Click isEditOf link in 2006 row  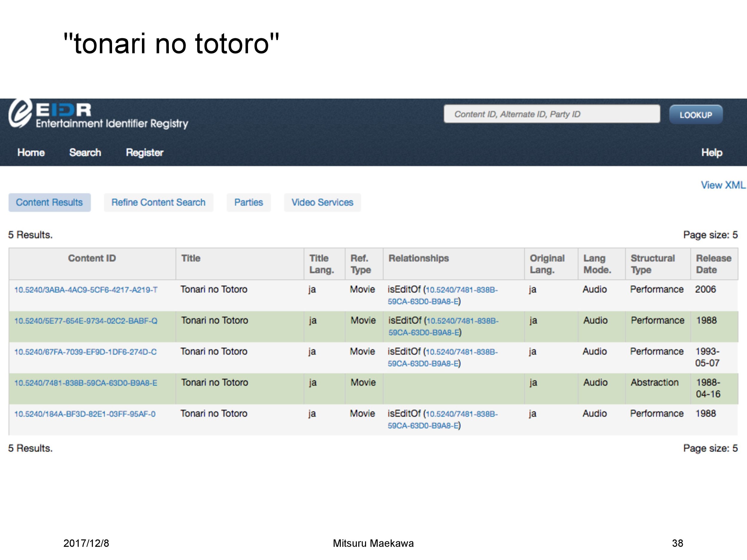(461, 290)
